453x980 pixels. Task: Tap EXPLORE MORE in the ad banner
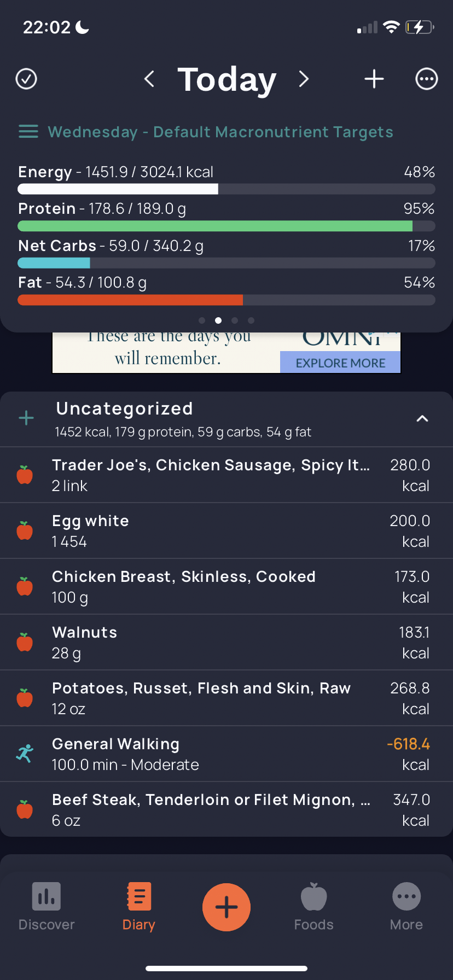tap(340, 363)
